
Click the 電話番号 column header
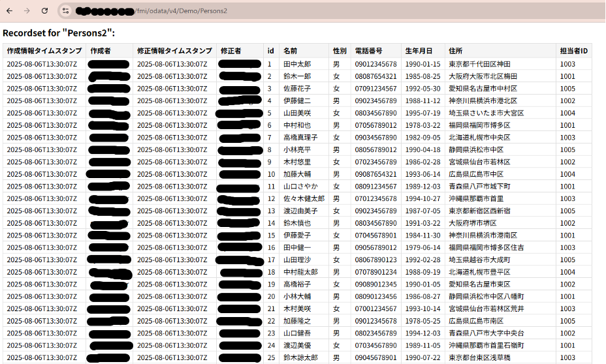pyautogui.click(x=369, y=51)
